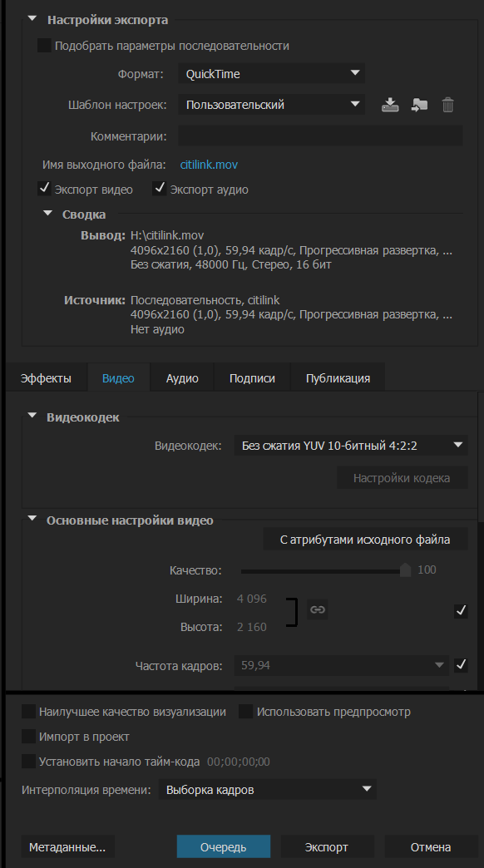The image size is (484, 868).
Task: Open the Публикация tab
Action: point(338,378)
